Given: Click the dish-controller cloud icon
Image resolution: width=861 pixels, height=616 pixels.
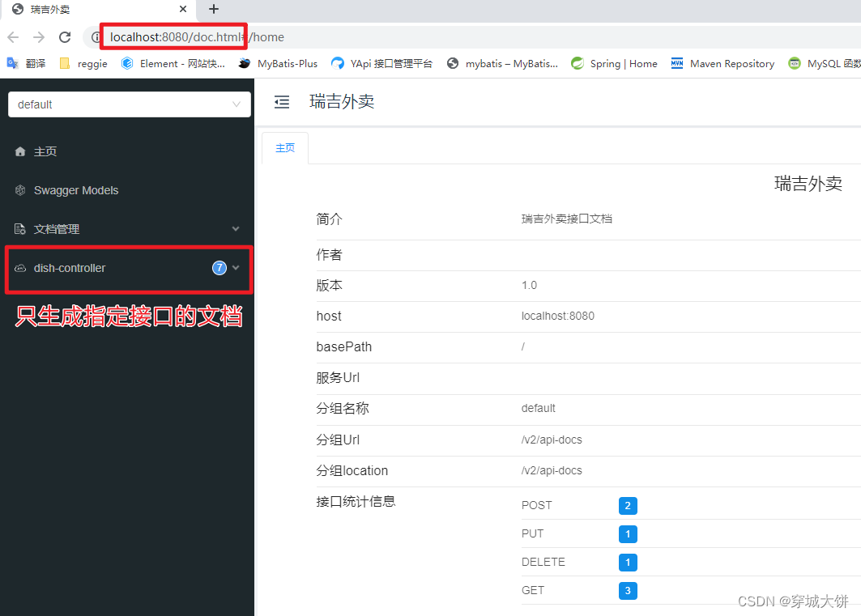Looking at the screenshot, I should [x=19, y=268].
